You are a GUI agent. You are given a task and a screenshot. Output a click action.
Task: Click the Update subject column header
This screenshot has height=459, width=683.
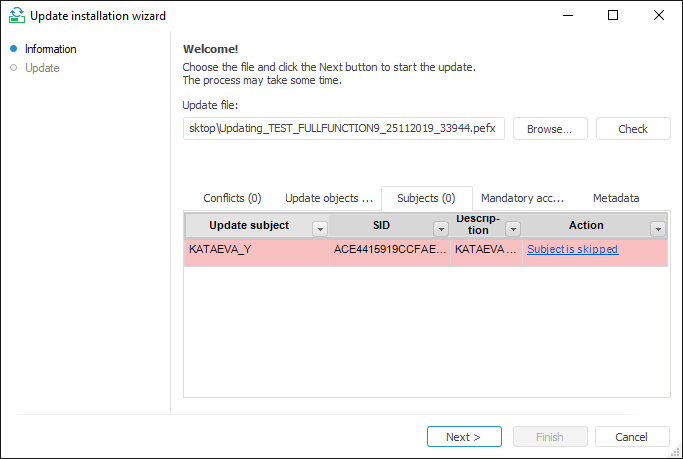tap(248, 226)
